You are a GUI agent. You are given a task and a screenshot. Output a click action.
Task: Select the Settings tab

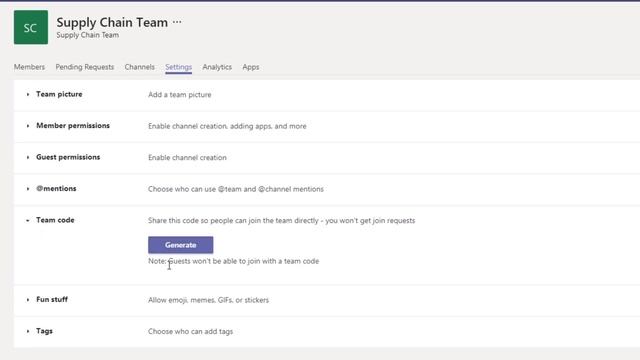(x=178, y=67)
